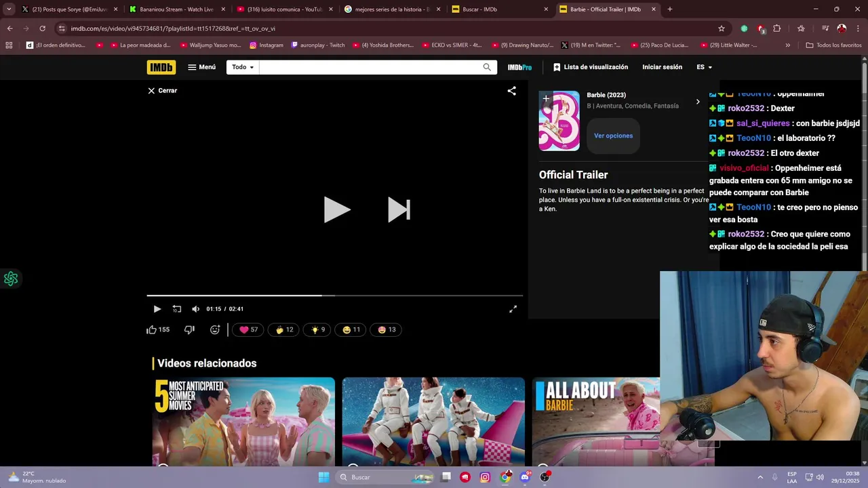Open Lista de visualización

[591, 67]
